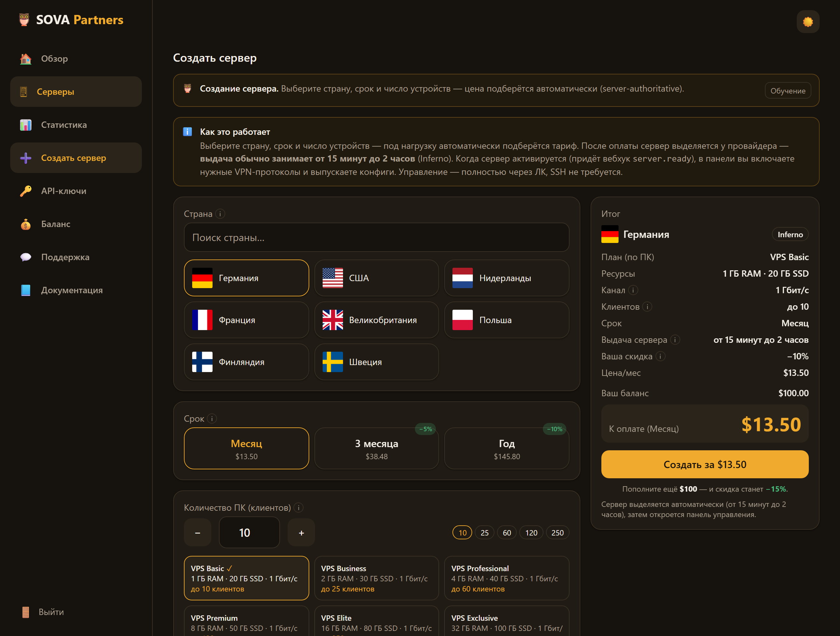Click the Поиск страны search field
Viewport: 840px width, 636px height.
tap(376, 238)
